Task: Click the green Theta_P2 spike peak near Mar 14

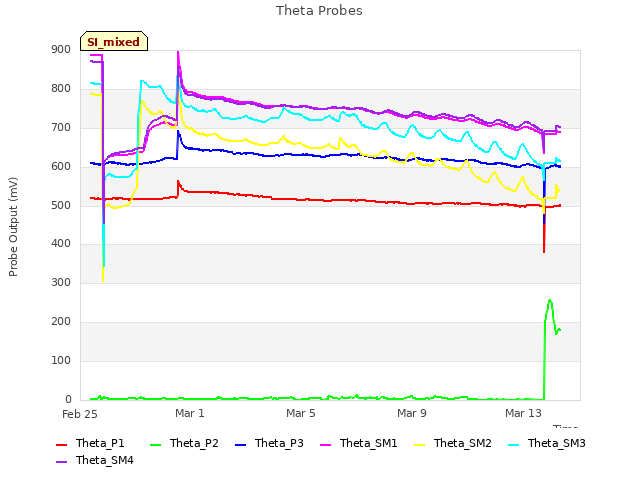Action: (x=550, y=300)
